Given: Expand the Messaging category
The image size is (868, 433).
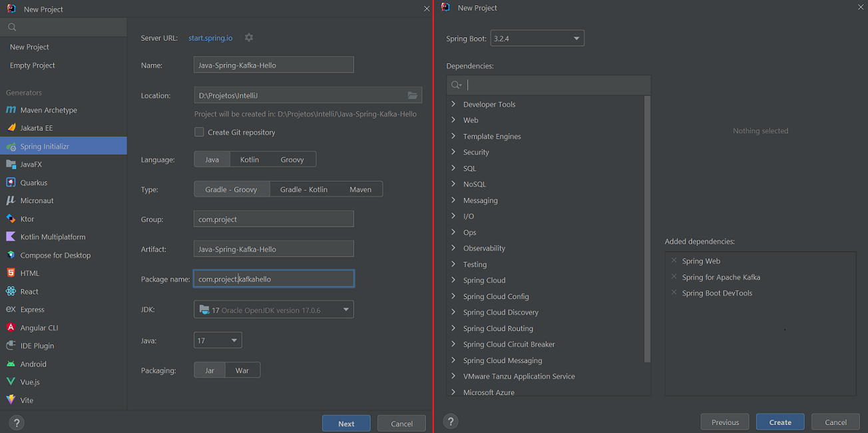Looking at the screenshot, I should click(453, 200).
